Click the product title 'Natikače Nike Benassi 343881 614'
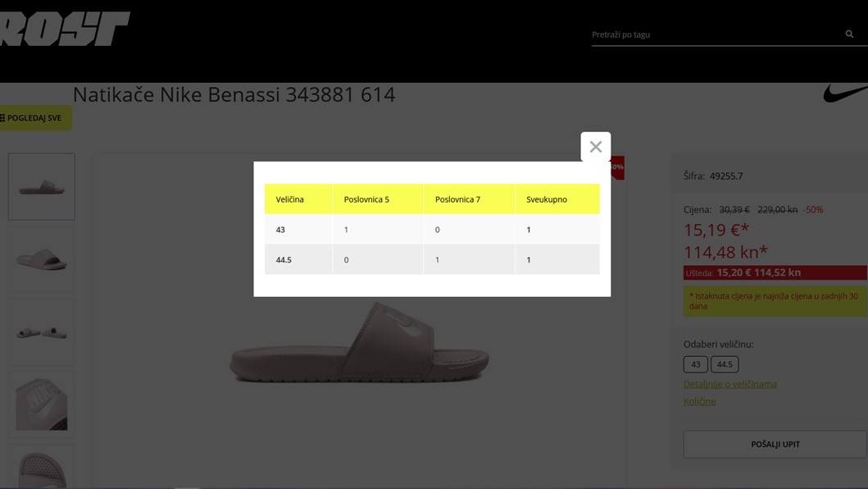The image size is (868, 489). click(234, 95)
